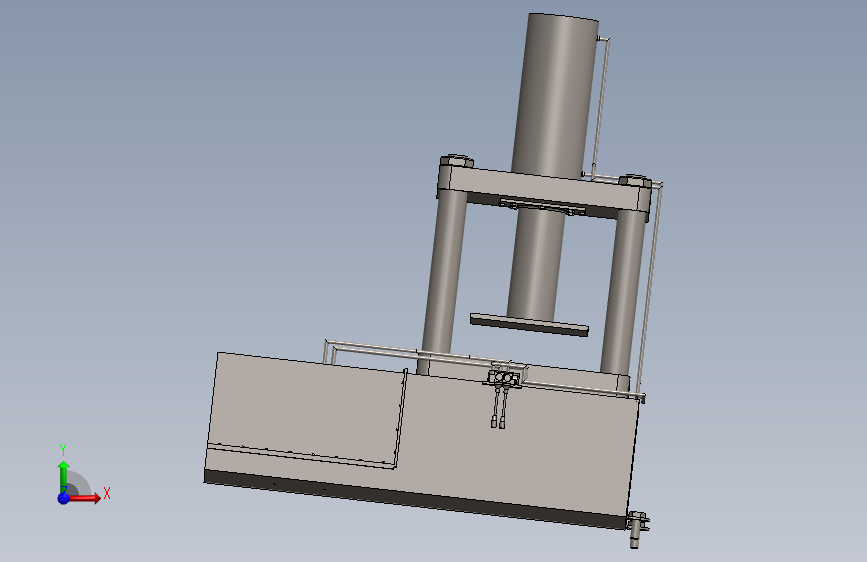Image resolution: width=867 pixels, height=562 pixels.
Task: Select the flat press platen under the cylinder
Action: click(529, 325)
